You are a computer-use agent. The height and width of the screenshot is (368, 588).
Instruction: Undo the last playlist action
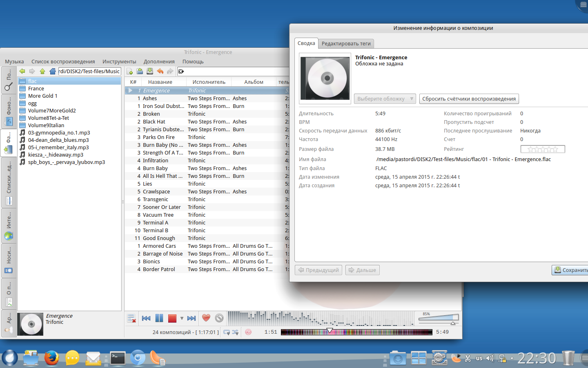tap(160, 72)
